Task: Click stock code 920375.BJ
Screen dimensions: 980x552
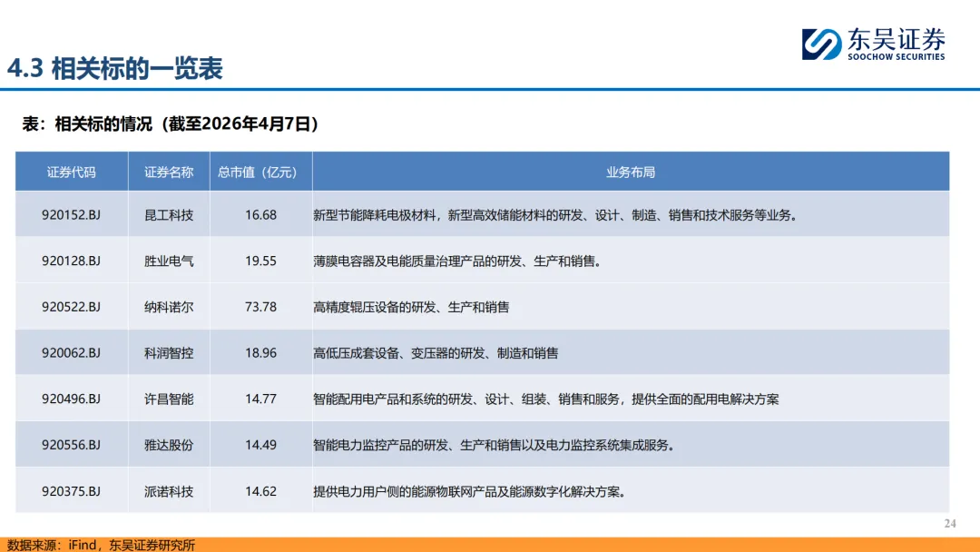Action: [71, 490]
